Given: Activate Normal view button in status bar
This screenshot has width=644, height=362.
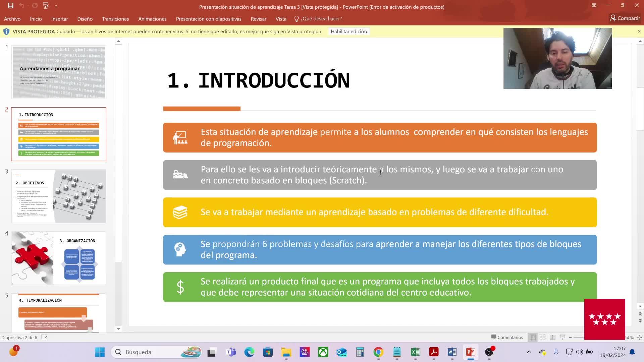Looking at the screenshot, I should point(533,337).
